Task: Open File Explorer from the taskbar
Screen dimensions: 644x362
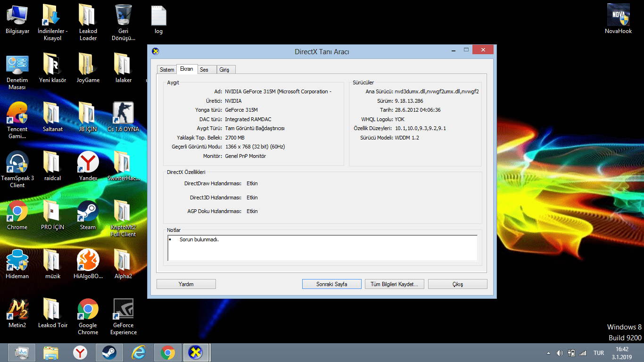Action: pyautogui.click(x=50, y=353)
